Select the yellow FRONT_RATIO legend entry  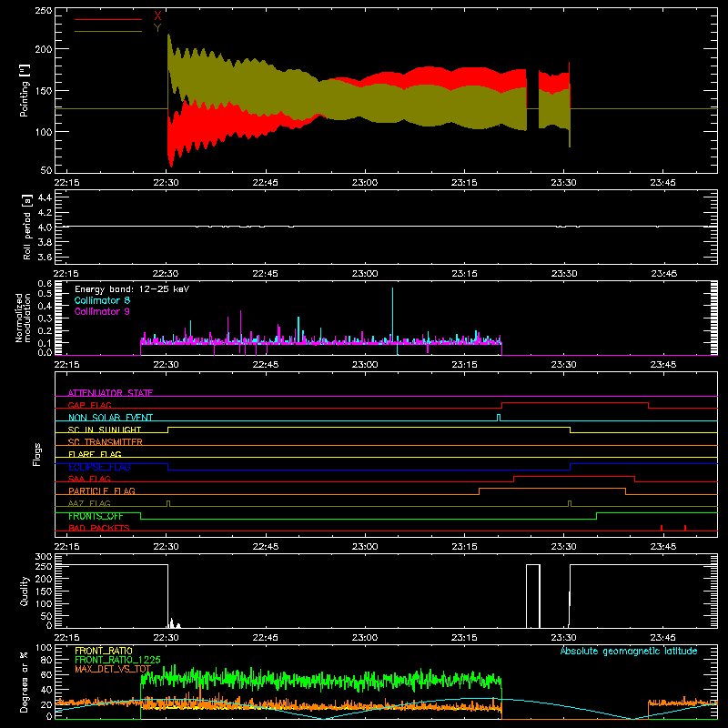[104, 651]
